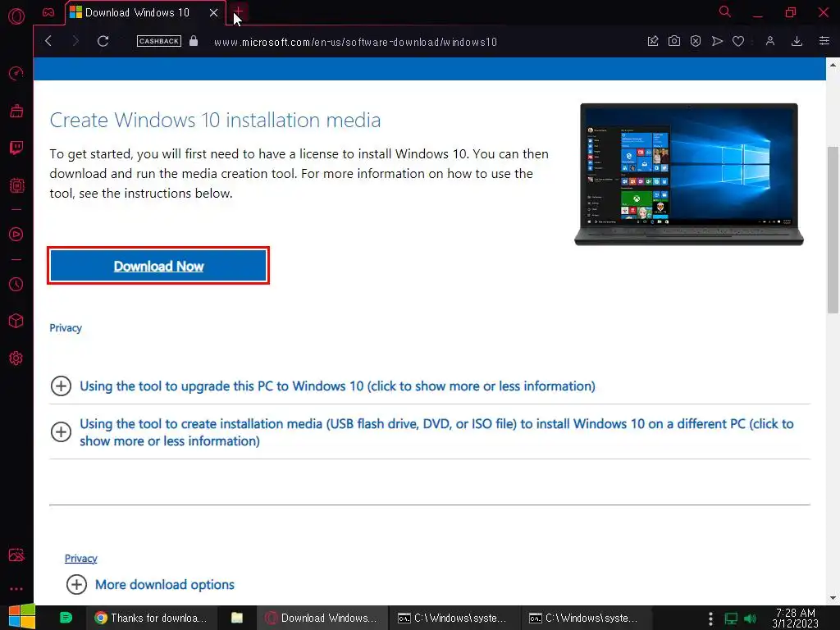Click plus circle beside create installation media

(x=61, y=431)
